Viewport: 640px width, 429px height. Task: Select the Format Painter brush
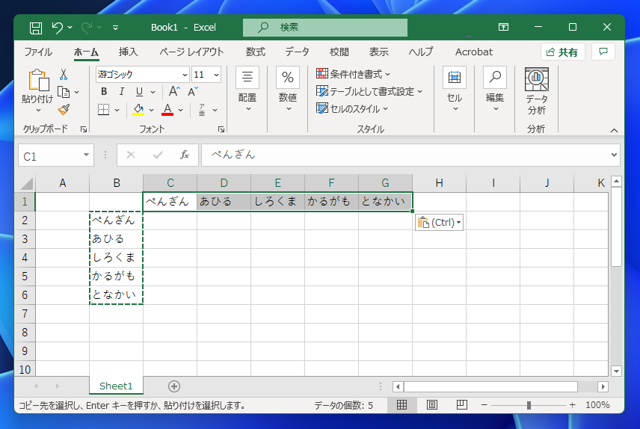pos(64,109)
